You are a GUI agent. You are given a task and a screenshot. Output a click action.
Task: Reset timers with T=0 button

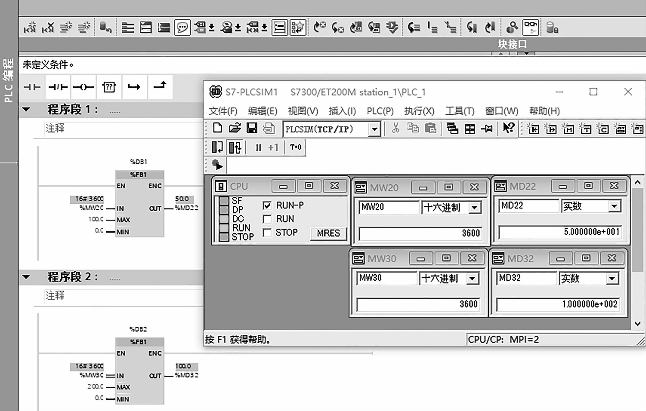click(295, 147)
